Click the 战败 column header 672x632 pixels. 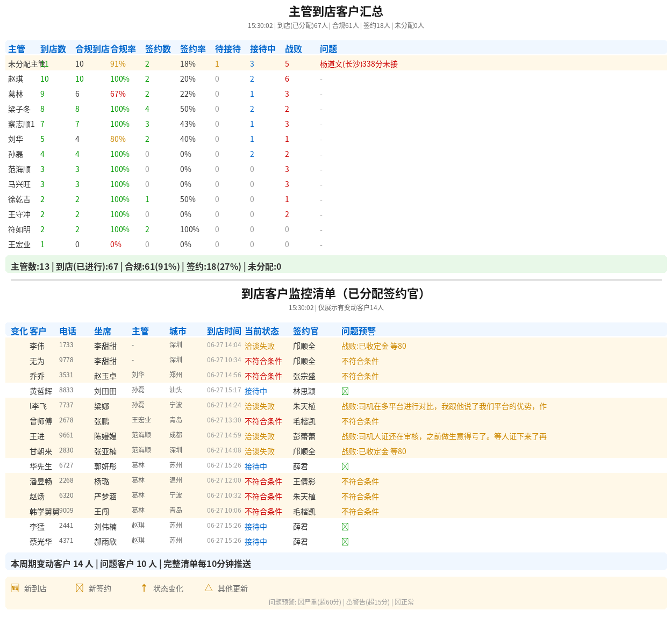[x=294, y=49]
